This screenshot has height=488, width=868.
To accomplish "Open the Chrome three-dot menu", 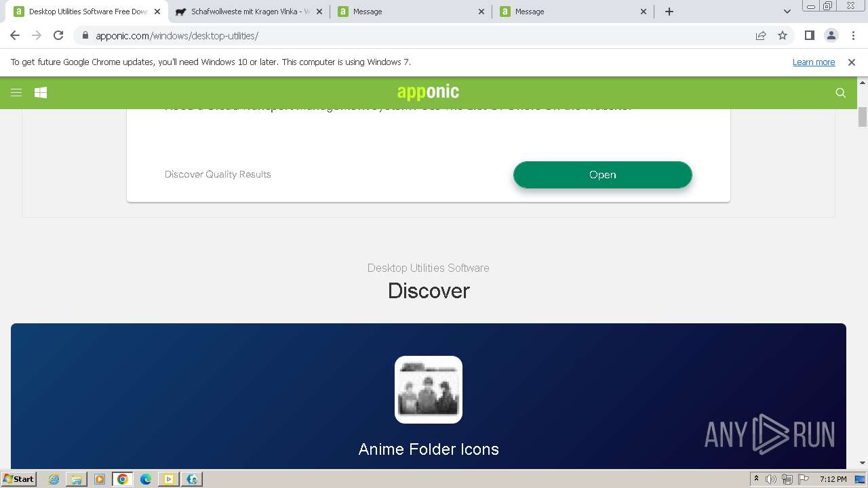I will pos(853,36).
